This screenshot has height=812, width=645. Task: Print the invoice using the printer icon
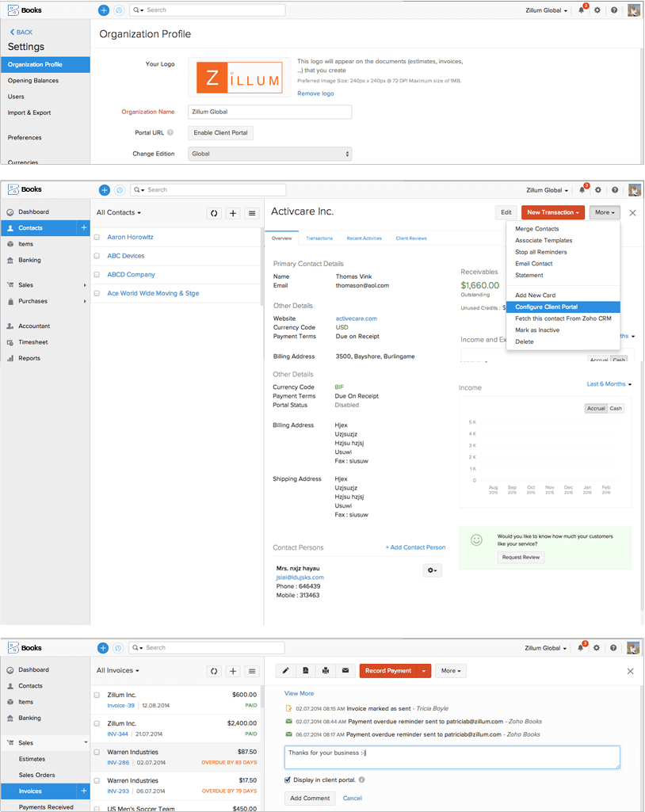pos(325,670)
